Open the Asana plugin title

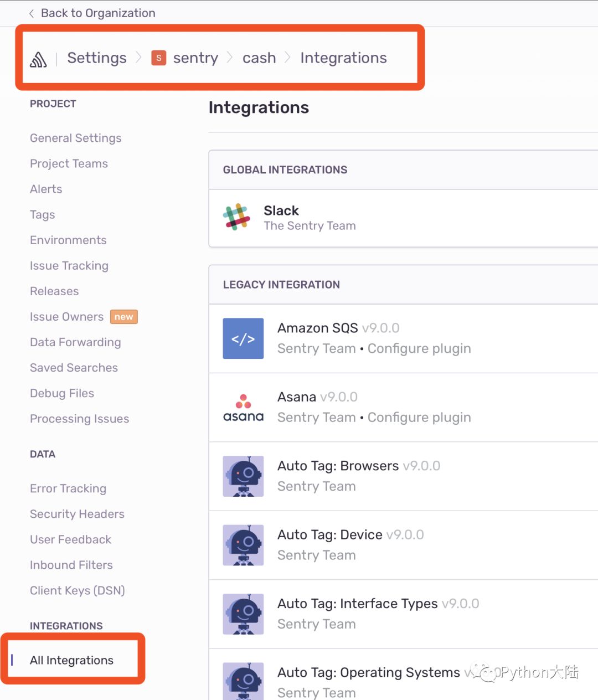point(297,397)
